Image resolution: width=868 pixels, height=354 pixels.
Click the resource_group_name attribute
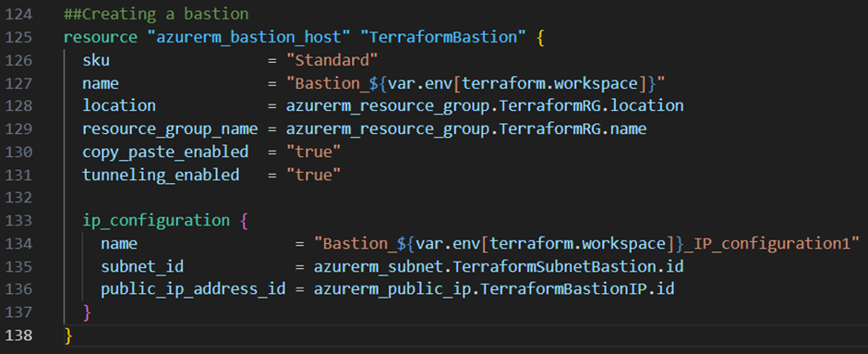point(170,128)
